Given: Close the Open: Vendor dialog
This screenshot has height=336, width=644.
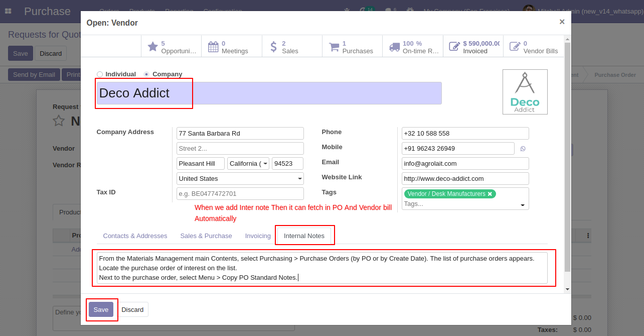Looking at the screenshot, I should [562, 22].
